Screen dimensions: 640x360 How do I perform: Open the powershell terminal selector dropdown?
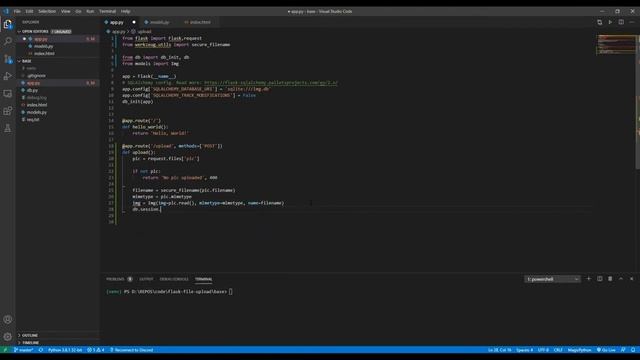point(552,279)
